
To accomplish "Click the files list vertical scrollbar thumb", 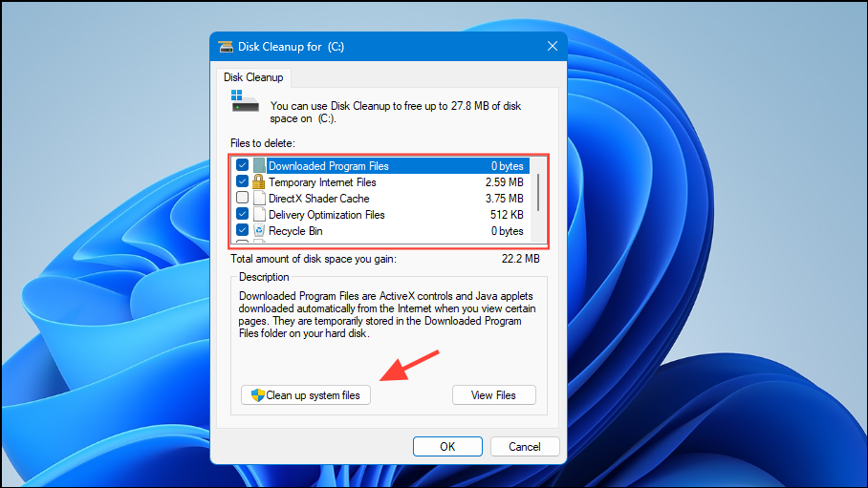I will click(x=538, y=193).
